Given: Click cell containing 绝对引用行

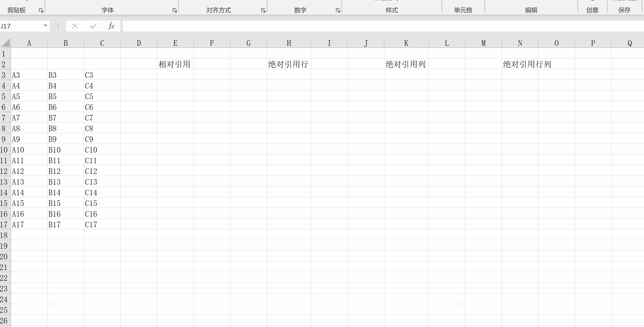Looking at the screenshot, I should (289, 64).
